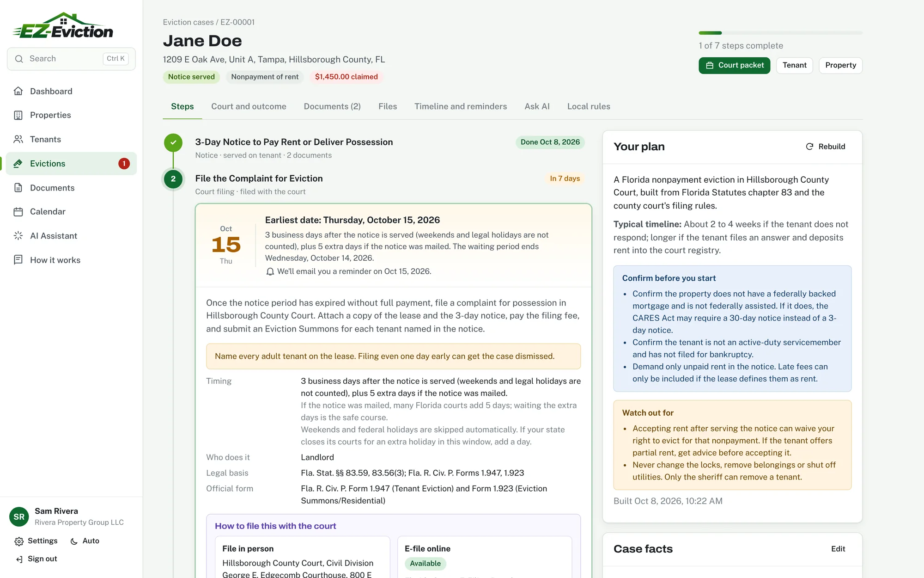924x578 pixels.
Task: Click the E-file Available badge
Action: pyautogui.click(x=425, y=564)
